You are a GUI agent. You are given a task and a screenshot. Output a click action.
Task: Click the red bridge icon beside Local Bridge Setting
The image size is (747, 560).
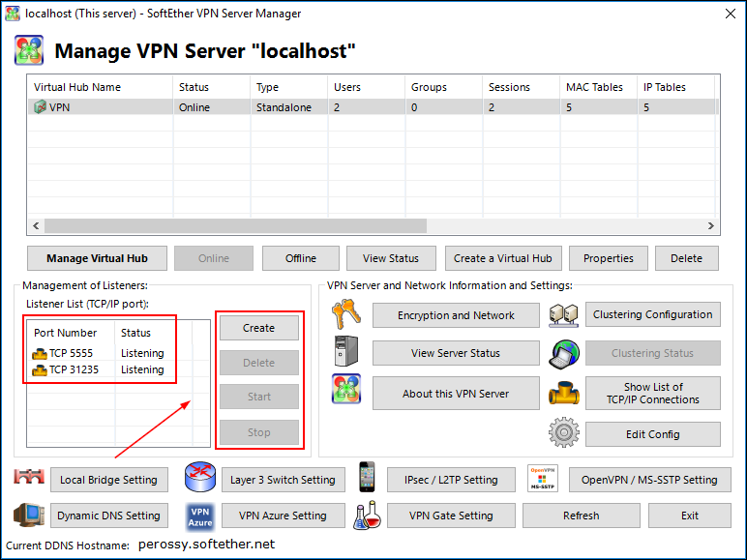tap(29, 476)
